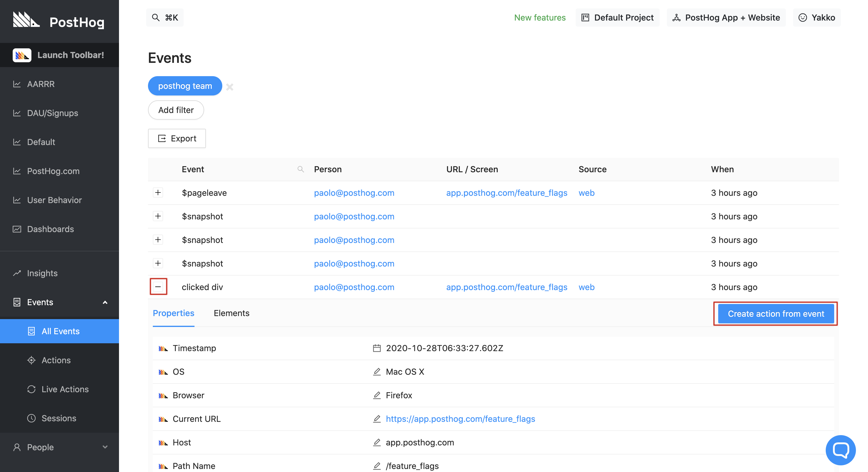
Task: Click the Launch Toolbar button
Action: [59, 55]
